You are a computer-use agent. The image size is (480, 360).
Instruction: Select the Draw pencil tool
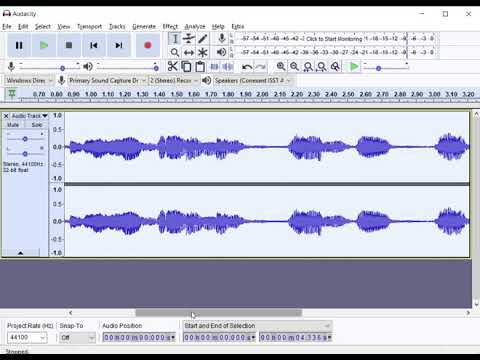coord(203,38)
